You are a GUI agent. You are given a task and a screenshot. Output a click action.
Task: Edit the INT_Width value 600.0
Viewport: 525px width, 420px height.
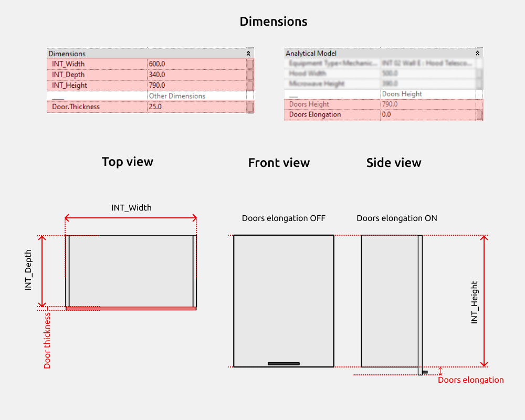pos(195,64)
